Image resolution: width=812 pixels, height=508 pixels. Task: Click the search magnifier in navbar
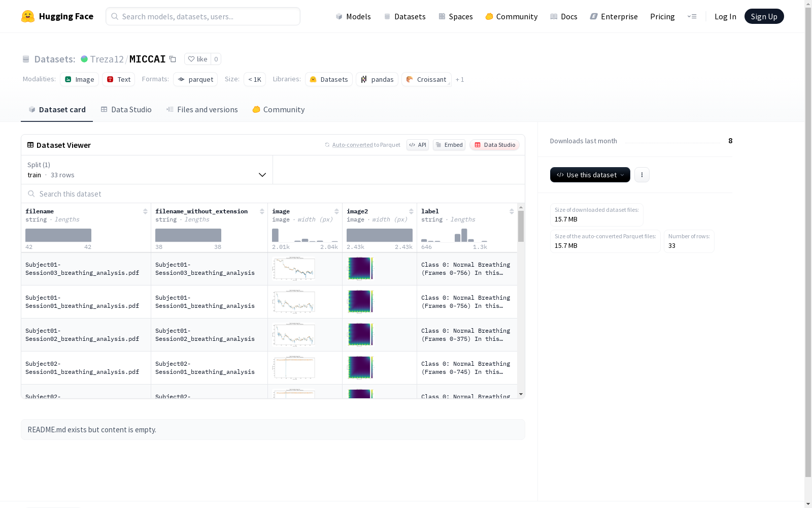pyautogui.click(x=115, y=16)
